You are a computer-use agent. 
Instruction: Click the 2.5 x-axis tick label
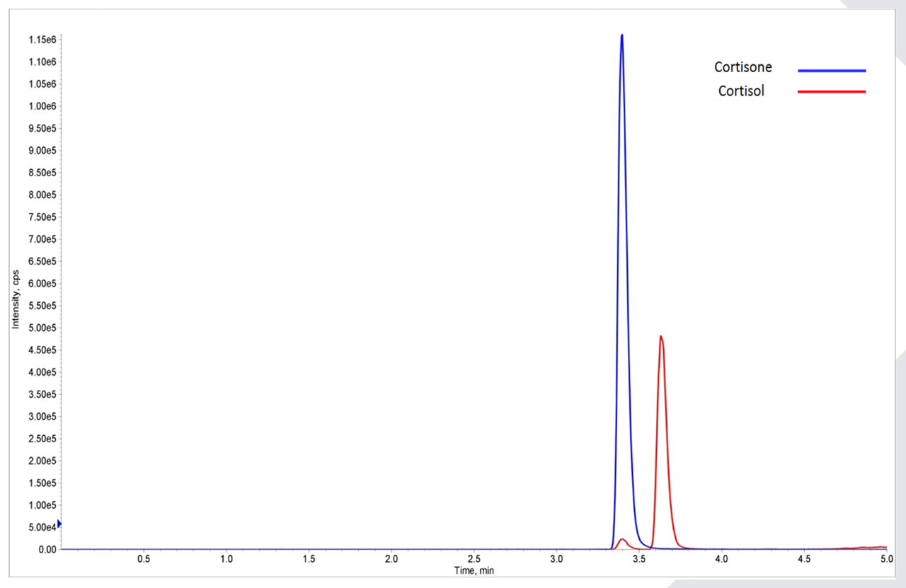[x=474, y=559]
